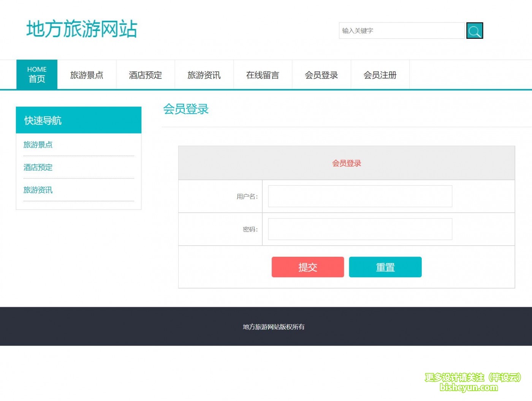This screenshot has height=401, width=532.
Task: Click 旅游景点 in the 快速导航 sidebar
Action: coord(38,145)
